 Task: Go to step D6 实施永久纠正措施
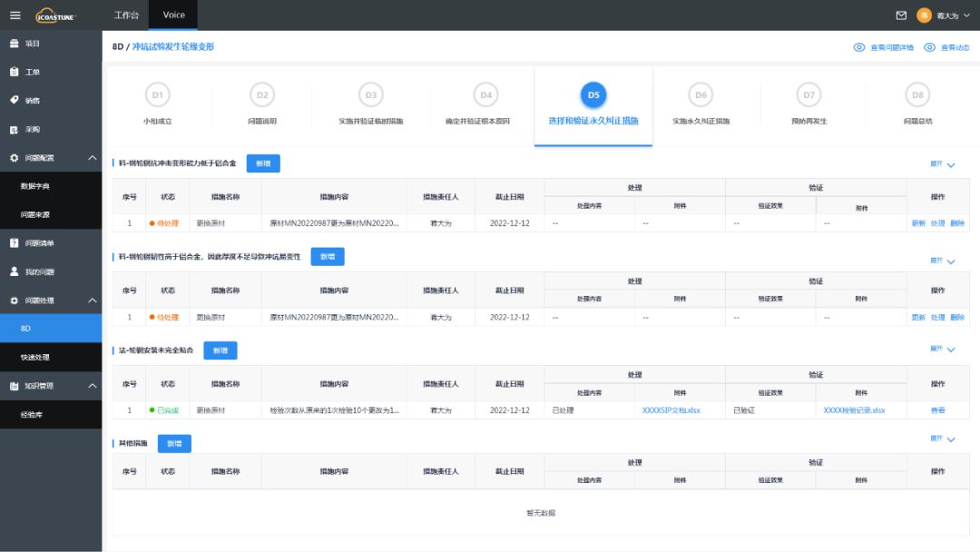701,103
